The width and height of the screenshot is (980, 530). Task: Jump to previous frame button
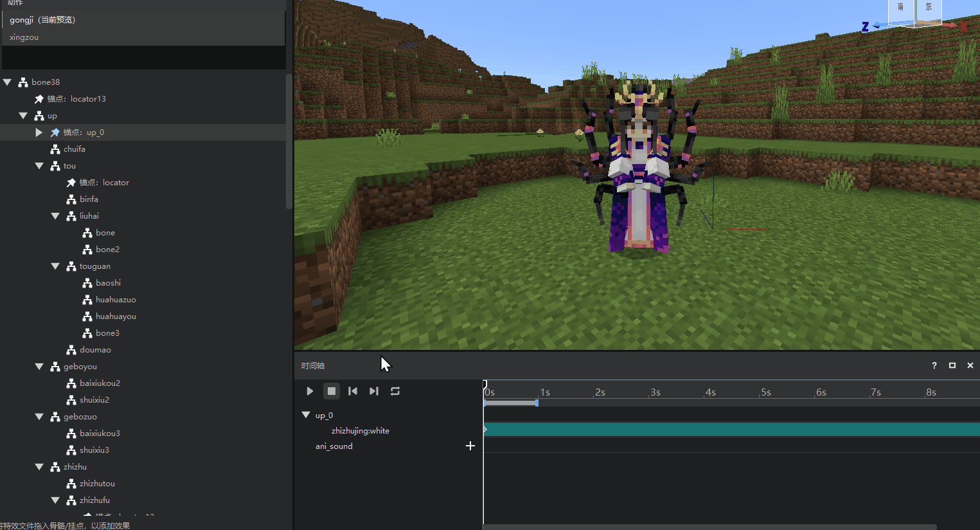(x=353, y=391)
